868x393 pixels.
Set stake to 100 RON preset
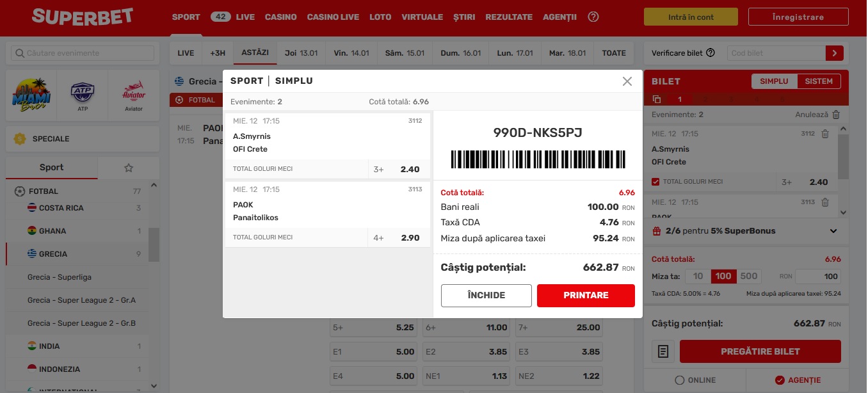coord(723,277)
